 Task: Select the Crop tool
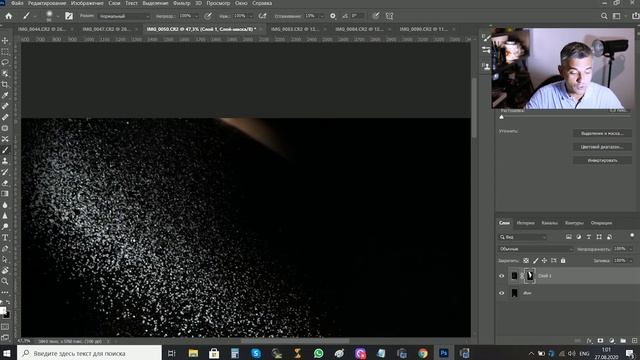coord(5,84)
